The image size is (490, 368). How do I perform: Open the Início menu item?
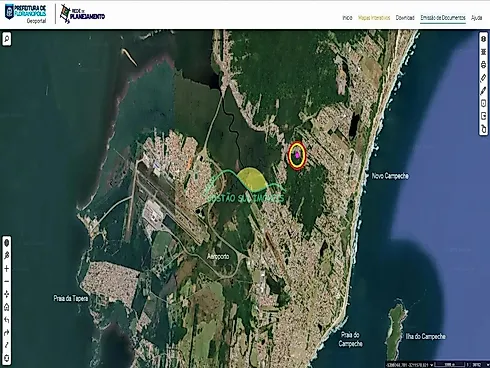(x=347, y=18)
